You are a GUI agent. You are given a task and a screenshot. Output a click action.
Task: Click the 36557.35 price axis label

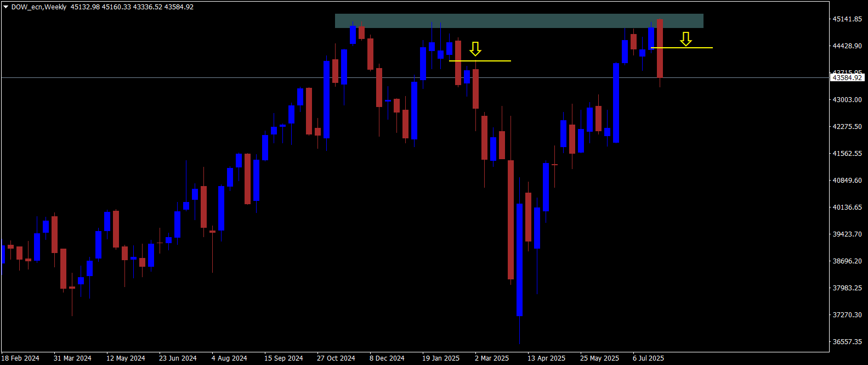click(x=847, y=342)
